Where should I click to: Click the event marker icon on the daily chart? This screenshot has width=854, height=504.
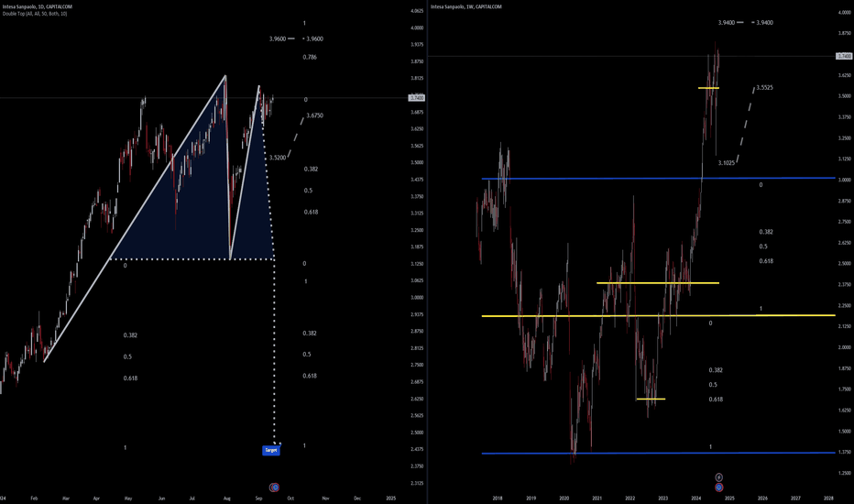pos(275,488)
